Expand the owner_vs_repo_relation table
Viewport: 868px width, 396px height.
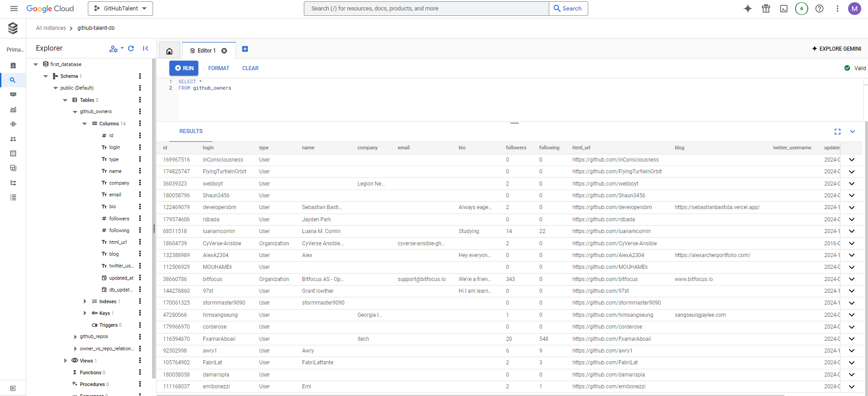(75, 348)
